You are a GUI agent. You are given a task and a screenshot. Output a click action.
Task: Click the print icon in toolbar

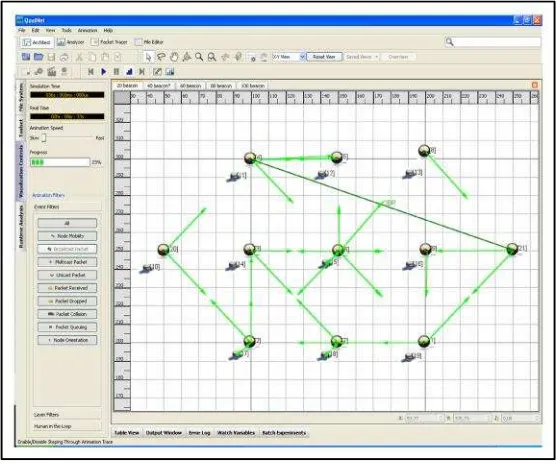64,57
